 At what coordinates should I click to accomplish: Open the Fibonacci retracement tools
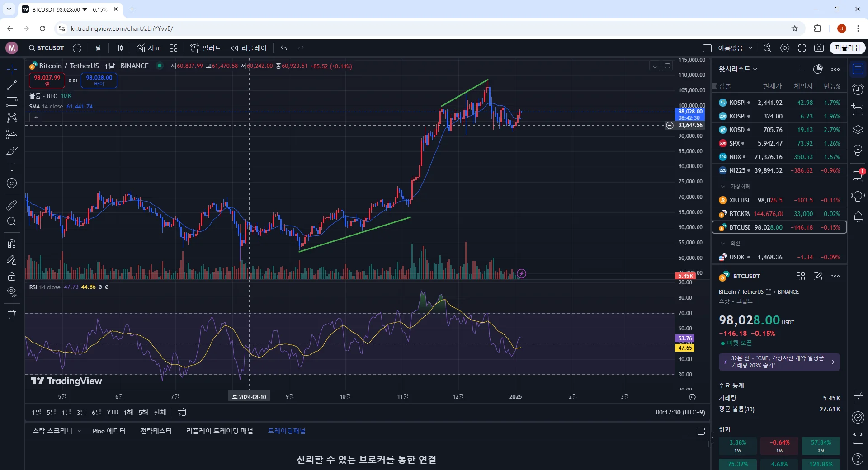[x=12, y=101]
